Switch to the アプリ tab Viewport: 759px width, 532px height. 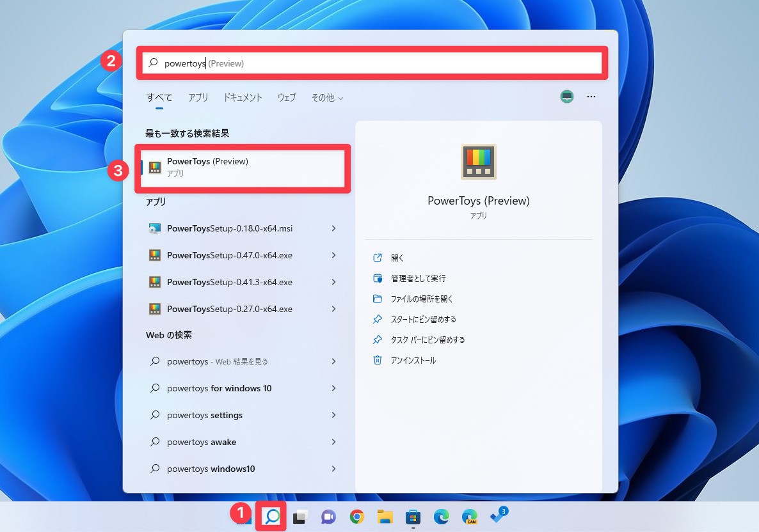(x=198, y=97)
